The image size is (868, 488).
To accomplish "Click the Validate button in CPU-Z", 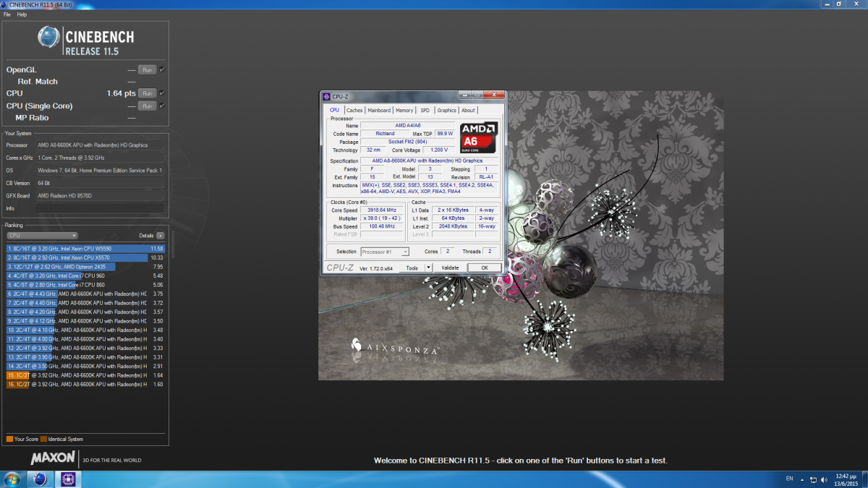I will click(450, 267).
